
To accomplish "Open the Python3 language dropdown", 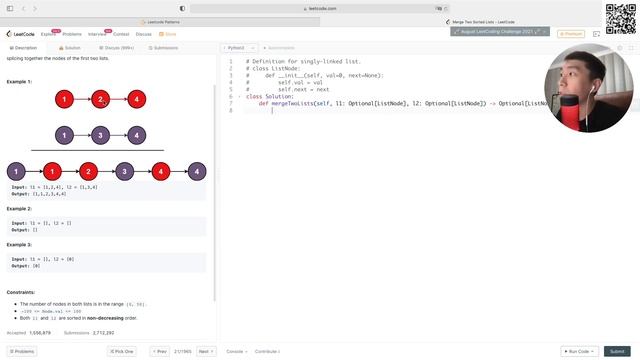I will click(239, 48).
